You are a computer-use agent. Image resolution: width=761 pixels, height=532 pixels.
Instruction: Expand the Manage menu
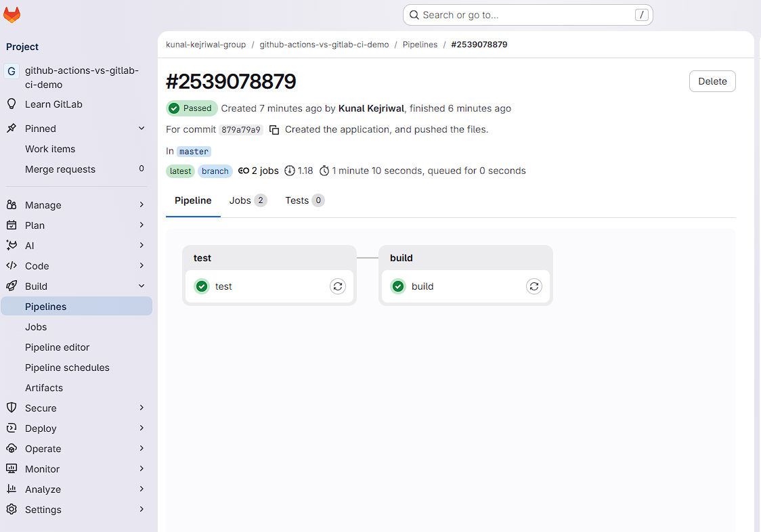(142, 205)
